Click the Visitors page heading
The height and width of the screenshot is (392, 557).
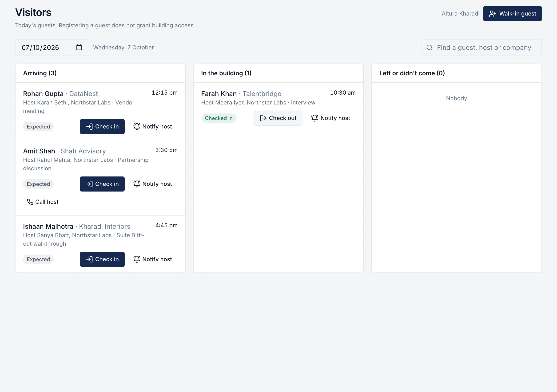coord(33,13)
